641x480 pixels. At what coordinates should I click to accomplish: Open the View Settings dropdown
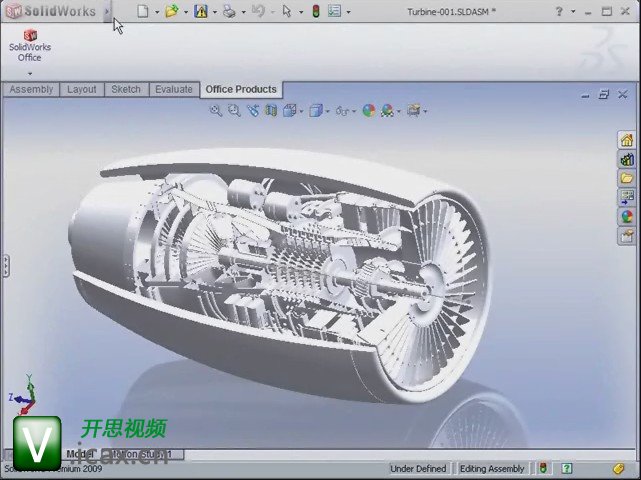coord(425,112)
